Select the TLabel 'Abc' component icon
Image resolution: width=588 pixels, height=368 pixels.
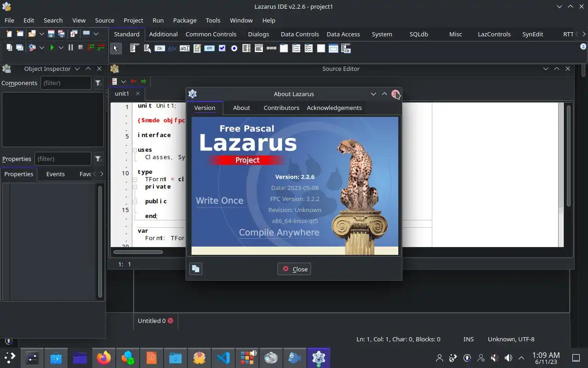(x=172, y=48)
